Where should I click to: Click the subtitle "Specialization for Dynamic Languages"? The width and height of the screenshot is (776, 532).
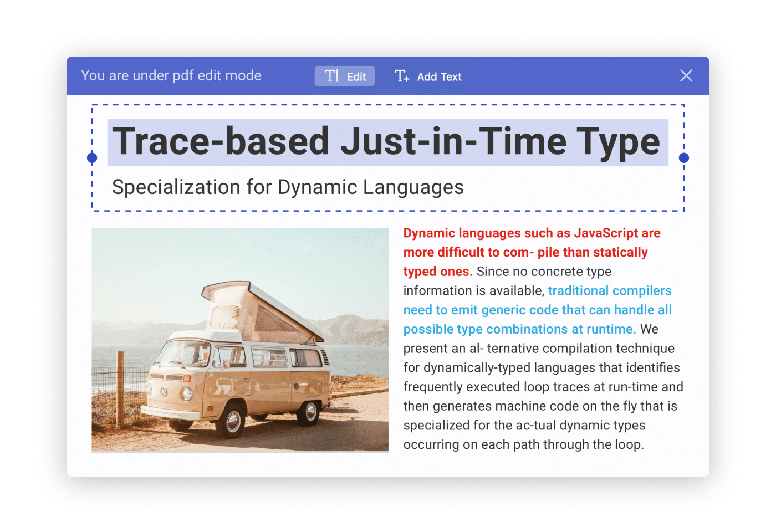coord(288,187)
